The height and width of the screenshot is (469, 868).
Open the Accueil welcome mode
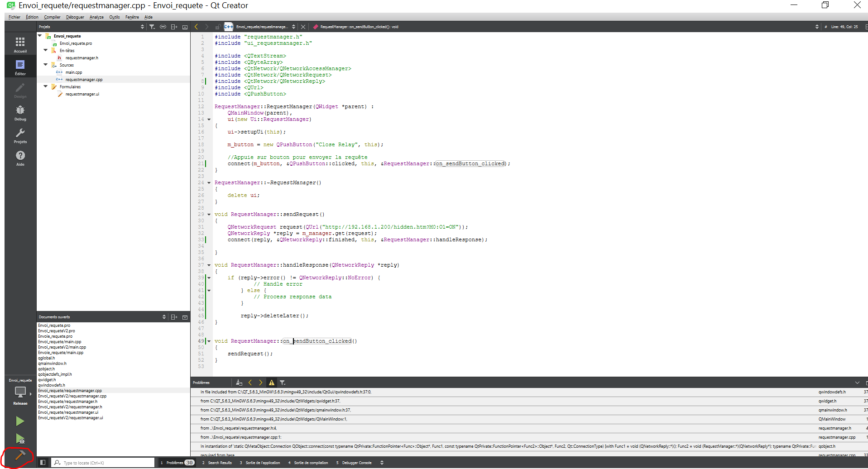(x=20, y=45)
